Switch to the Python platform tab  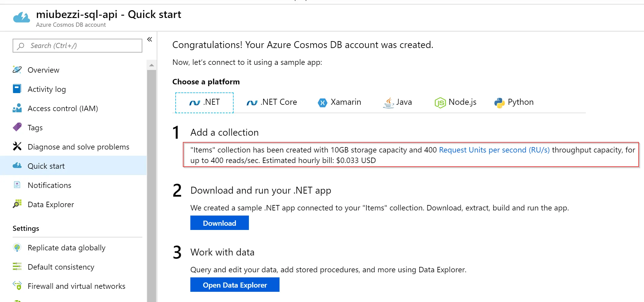[x=514, y=102]
